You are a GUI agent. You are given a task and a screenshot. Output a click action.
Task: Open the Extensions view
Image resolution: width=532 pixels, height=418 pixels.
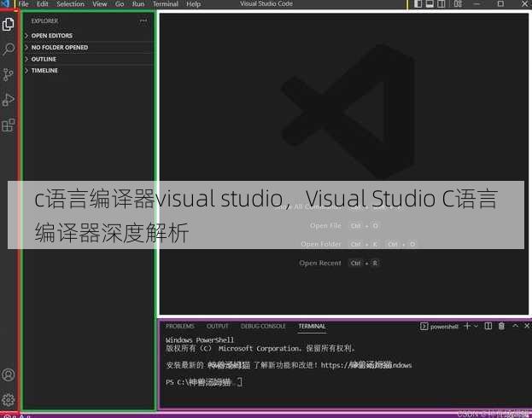point(9,125)
